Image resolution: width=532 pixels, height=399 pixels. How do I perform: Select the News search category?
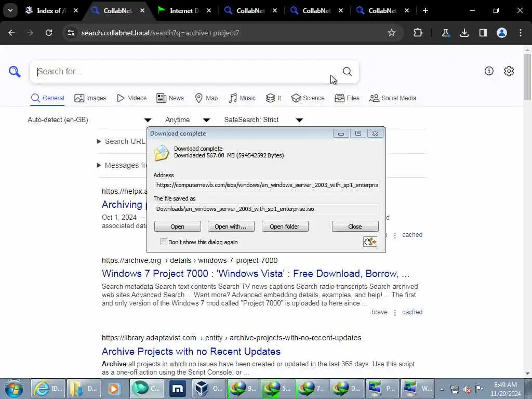[x=170, y=98]
